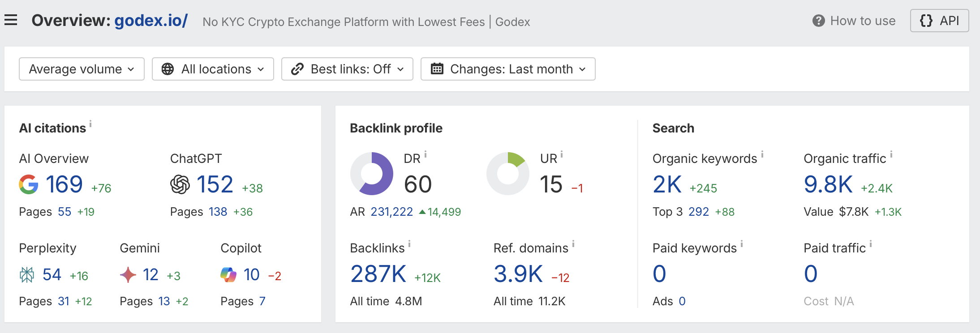Click the Copilot logo icon
Image resolution: width=980 pixels, height=333 pixels.
click(228, 275)
